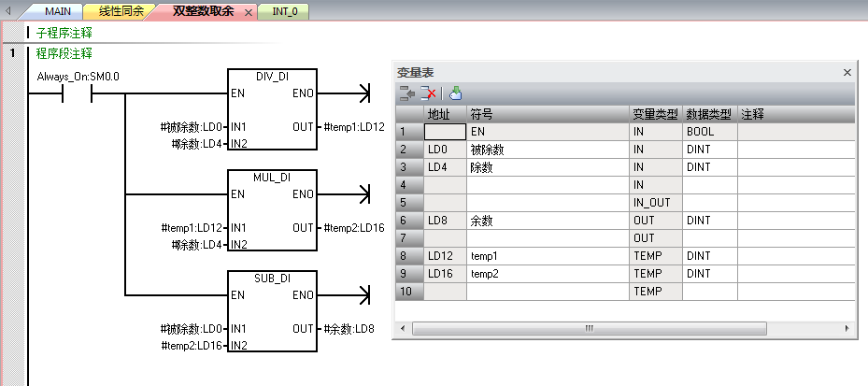868x386 pixels.
Task: Click the LD8 address cell
Action: (445, 221)
